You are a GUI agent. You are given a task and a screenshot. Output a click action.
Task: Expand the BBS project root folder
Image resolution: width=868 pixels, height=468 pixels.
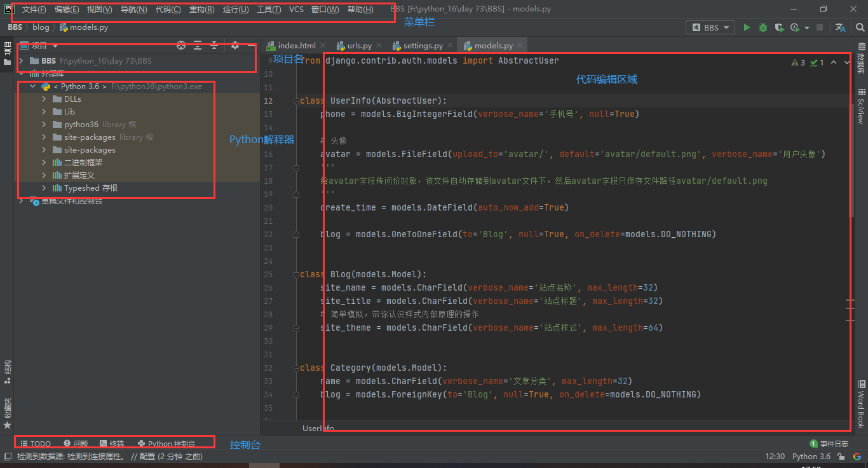[x=22, y=61]
